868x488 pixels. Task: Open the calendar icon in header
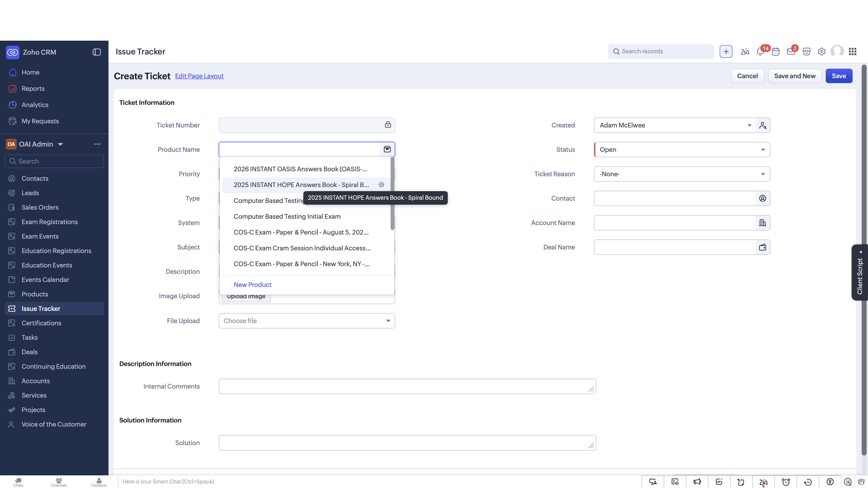[x=776, y=52]
